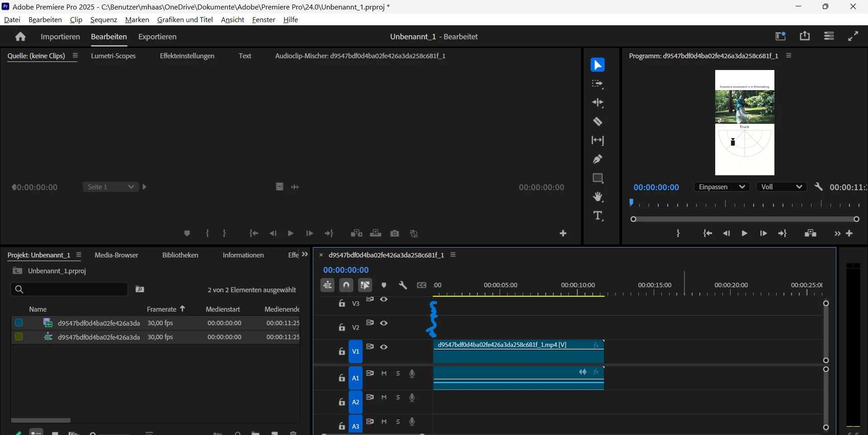Open the Media-Browser tab
This screenshot has width=868, height=435.
116,255
